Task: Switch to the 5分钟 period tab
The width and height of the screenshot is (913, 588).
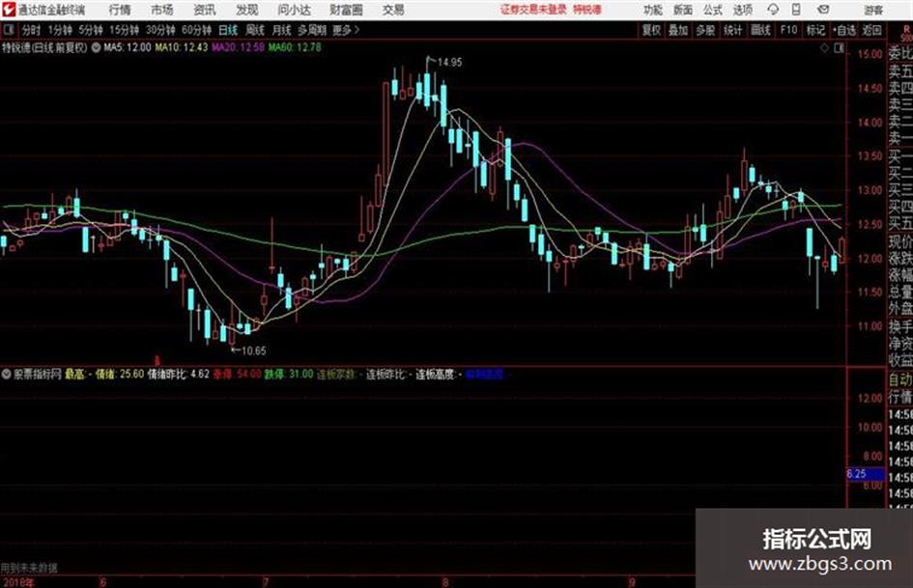Action: (90, 30)
